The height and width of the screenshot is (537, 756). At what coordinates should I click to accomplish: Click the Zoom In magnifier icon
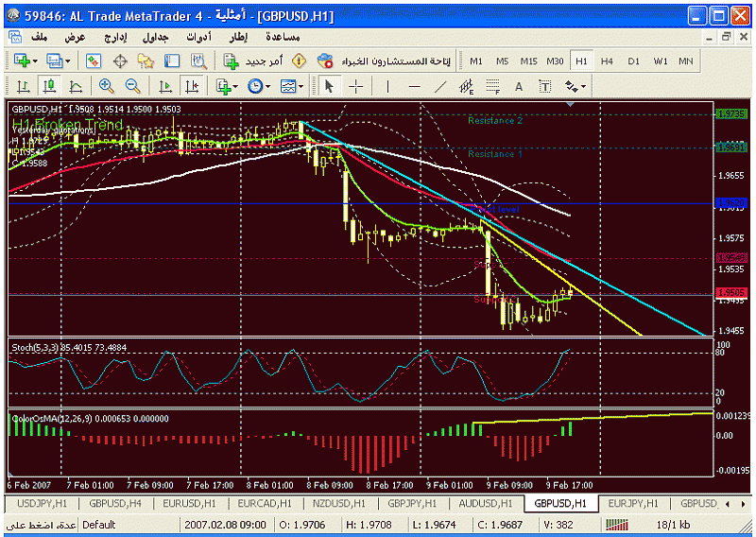click(106, 86)
